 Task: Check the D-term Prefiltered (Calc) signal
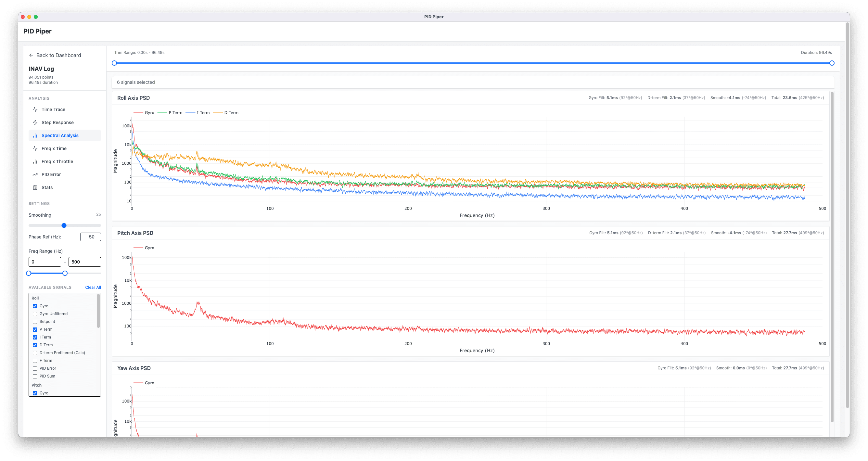pos(35,353)
